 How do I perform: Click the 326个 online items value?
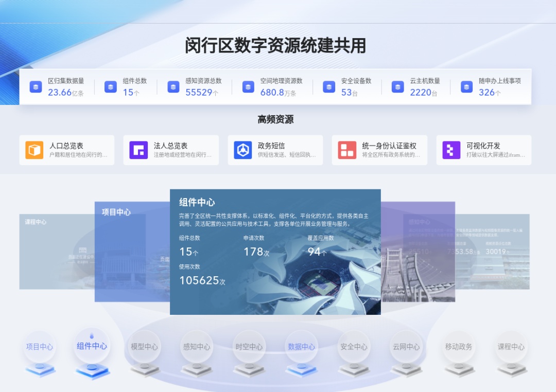pos(490,93)
